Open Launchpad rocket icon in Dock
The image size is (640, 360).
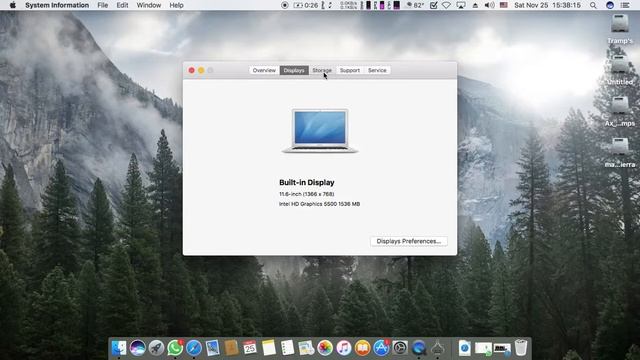pos(156,348)
